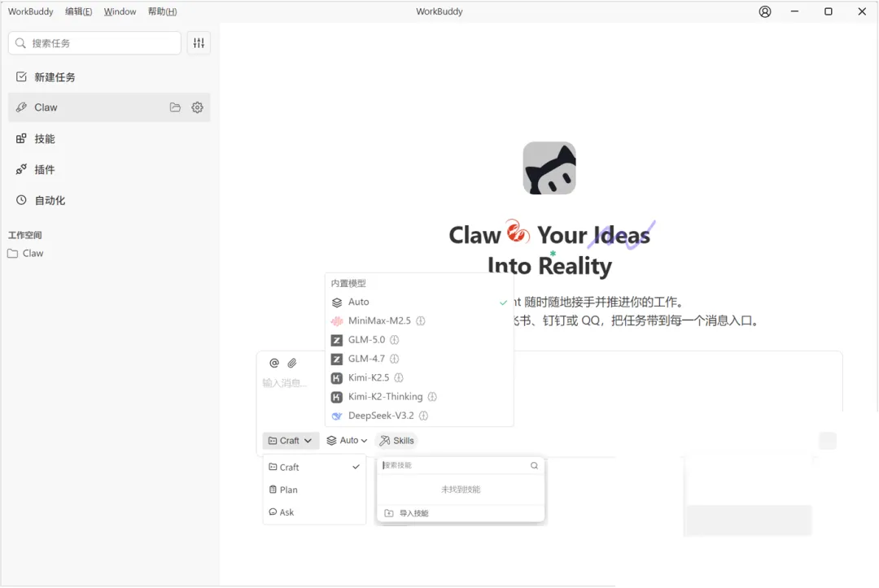Select the Ask mode option
The image size is (879, 588).
(x=314, y=512)
